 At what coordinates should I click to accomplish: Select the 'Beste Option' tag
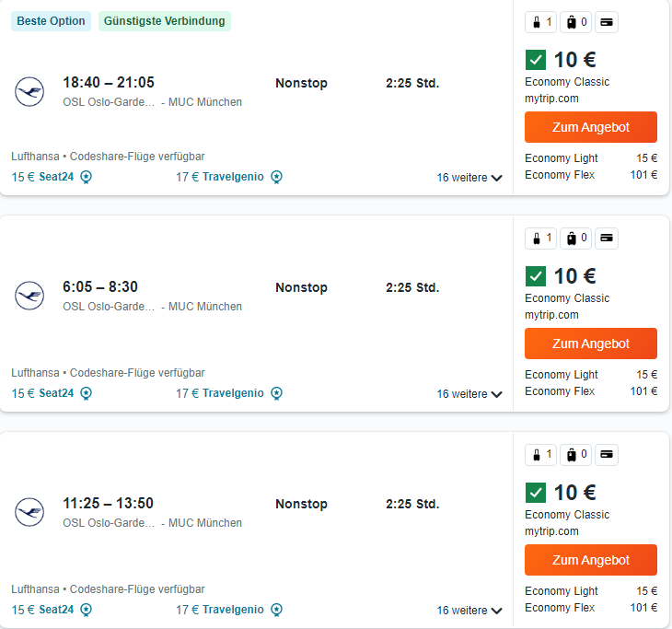pos(51,21)
